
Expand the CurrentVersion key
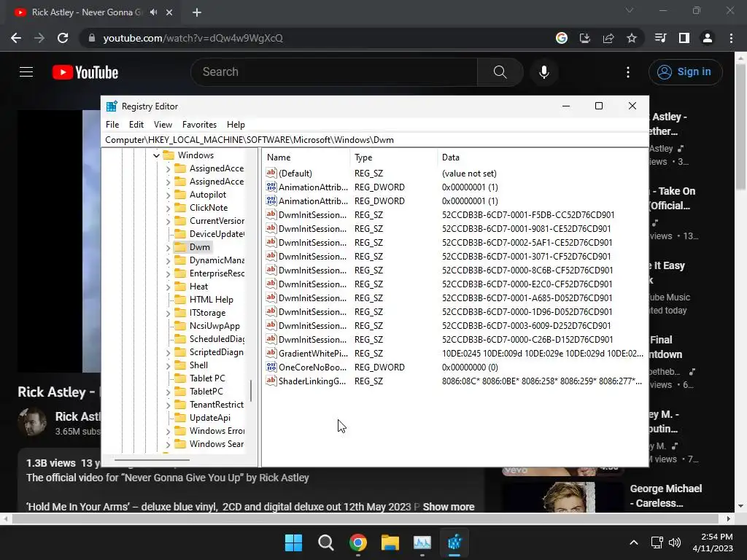pos(169,221)
